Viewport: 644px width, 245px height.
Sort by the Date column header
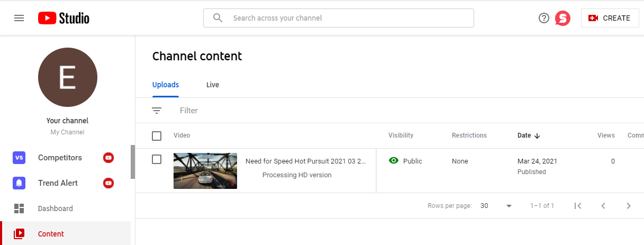(524, 135)
